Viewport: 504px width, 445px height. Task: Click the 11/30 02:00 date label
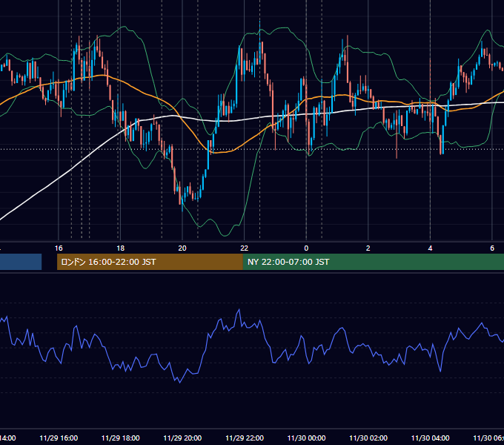pyautogui.click(x=368, y=438)
